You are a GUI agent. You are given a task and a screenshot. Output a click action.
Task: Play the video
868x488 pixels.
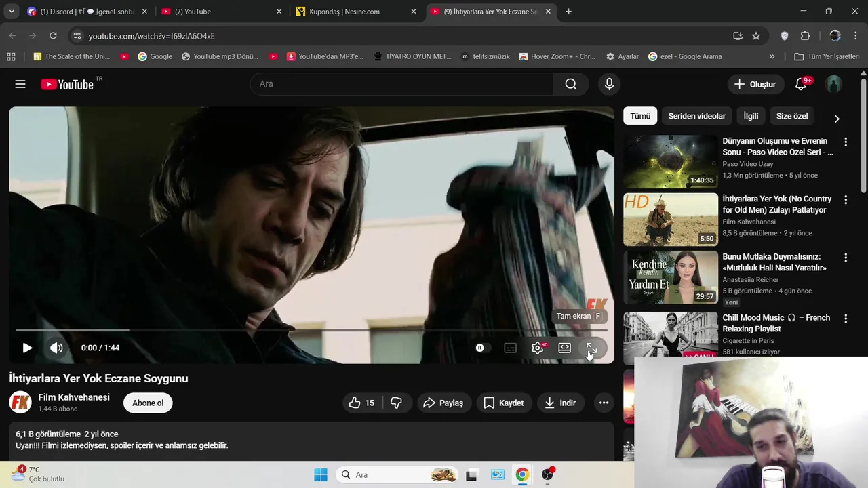point(27,348)
